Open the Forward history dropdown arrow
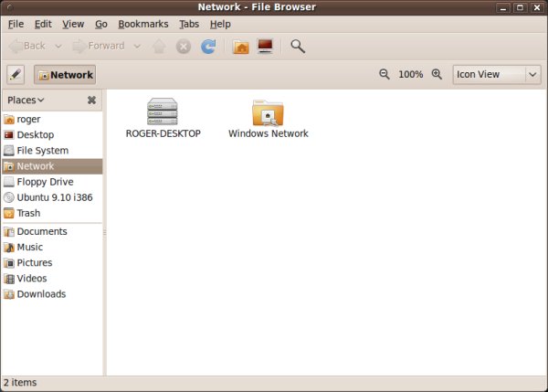The width and height of the screenshot is (548, 392). (137, 47)
